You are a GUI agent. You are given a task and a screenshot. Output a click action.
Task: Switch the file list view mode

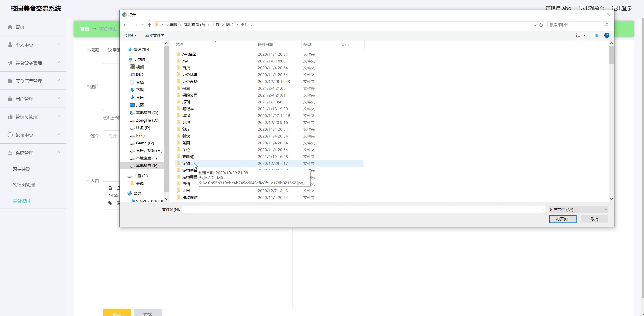[578, 35]
